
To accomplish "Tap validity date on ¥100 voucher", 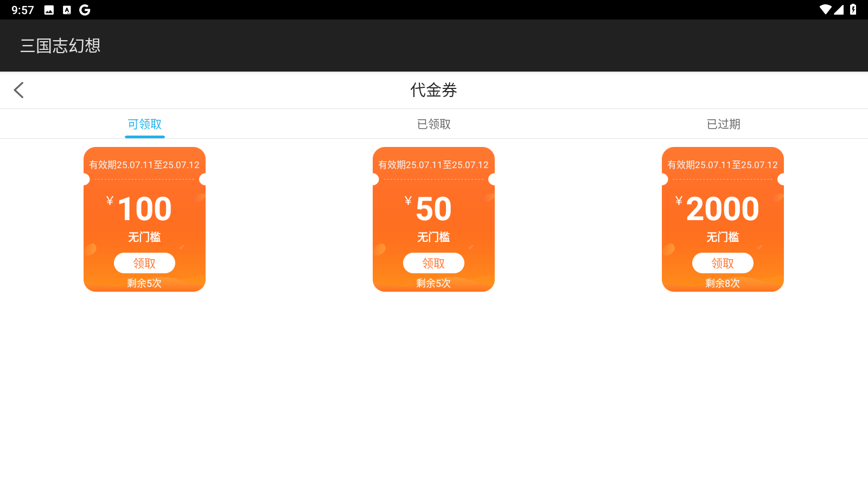I will click(x=144, y=165).
